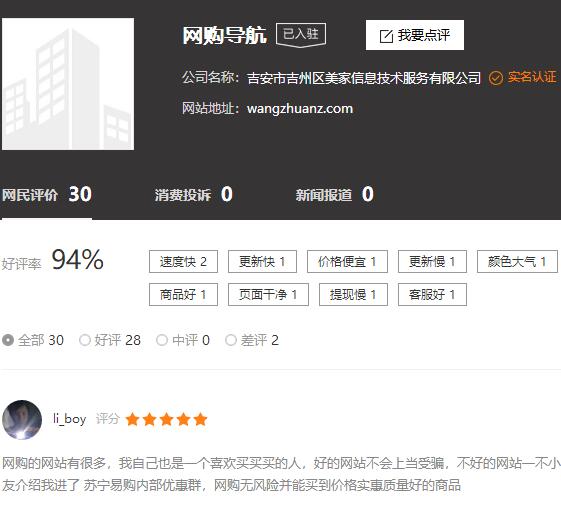The height and width of the screenshot is (512, 561).
Task: Select the 好评 28 radio button
Action: coord(85,340)
